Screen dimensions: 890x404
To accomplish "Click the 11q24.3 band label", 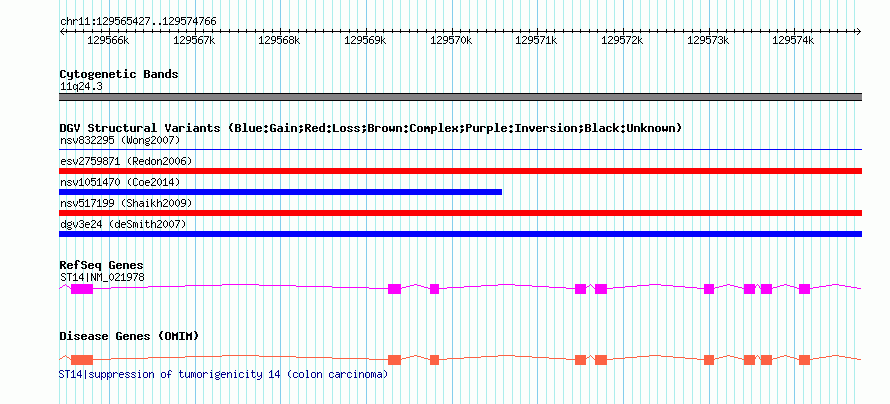I will [x=81, y=87].
